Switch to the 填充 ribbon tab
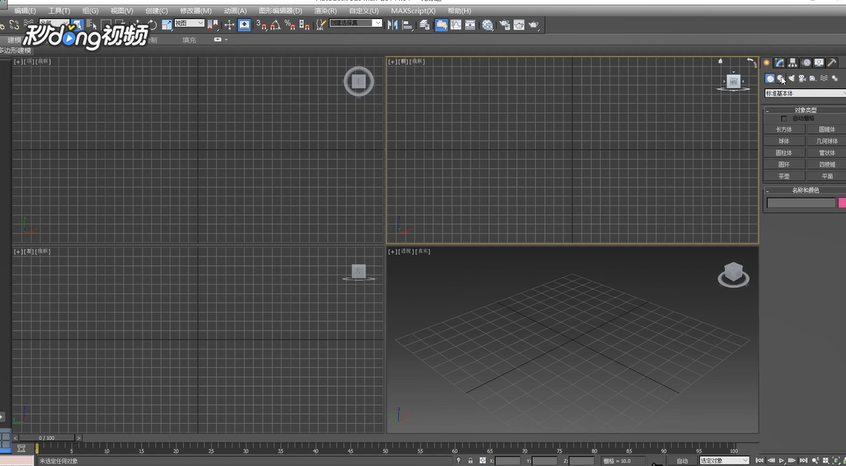This screenshot has width=846, height=466. coord(189,40)
